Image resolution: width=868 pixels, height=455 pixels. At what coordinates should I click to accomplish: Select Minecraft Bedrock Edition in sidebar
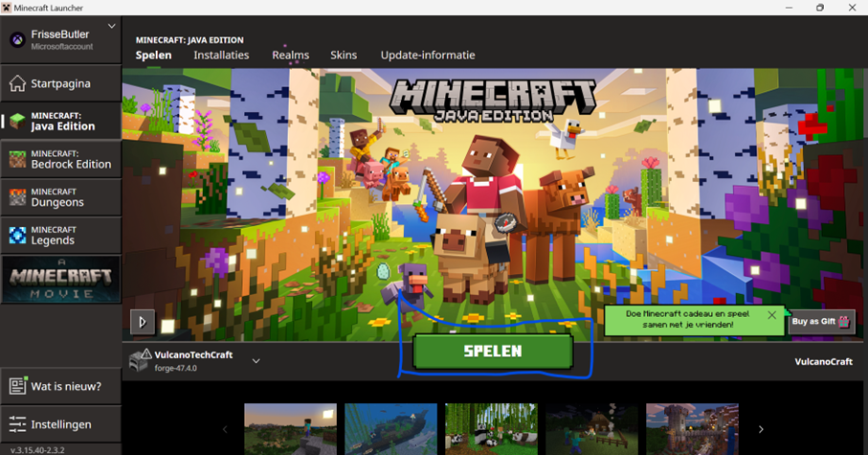point(61,159)
